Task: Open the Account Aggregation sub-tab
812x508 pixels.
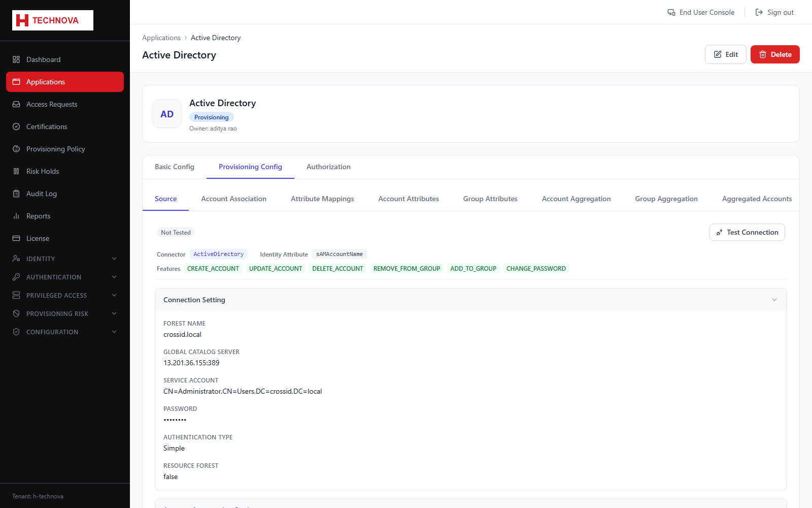Action: coord(576,199)
